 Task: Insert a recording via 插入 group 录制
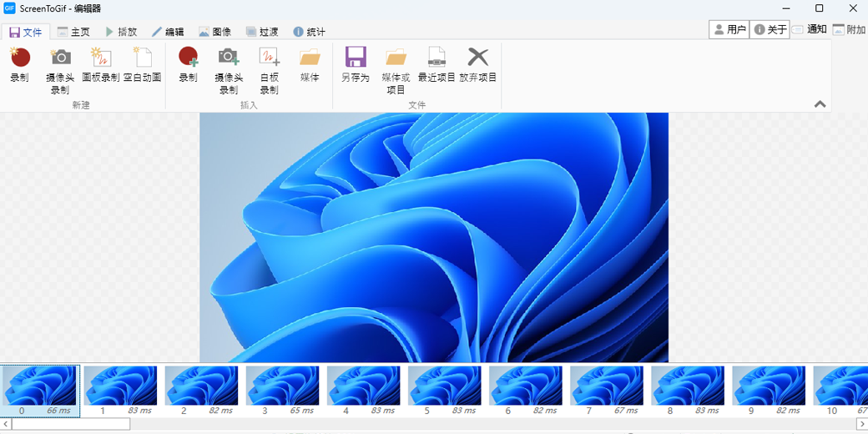pos(189,65)
